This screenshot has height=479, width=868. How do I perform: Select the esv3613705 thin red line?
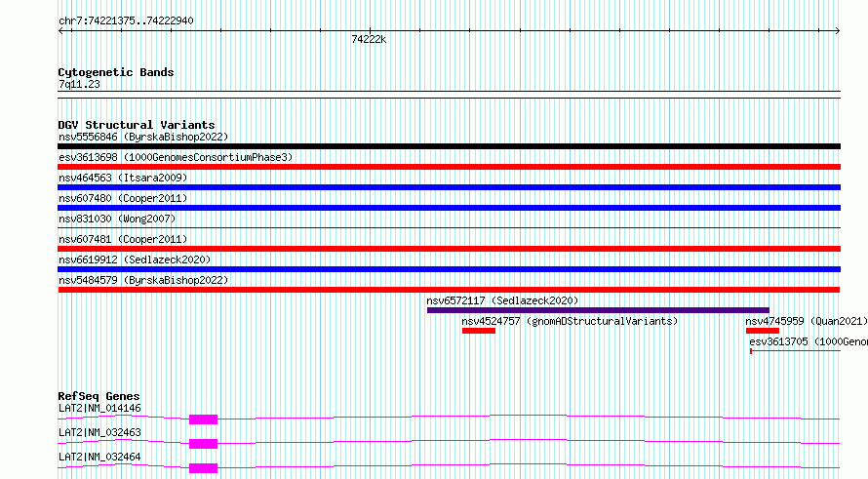click(x=795, y=351)
